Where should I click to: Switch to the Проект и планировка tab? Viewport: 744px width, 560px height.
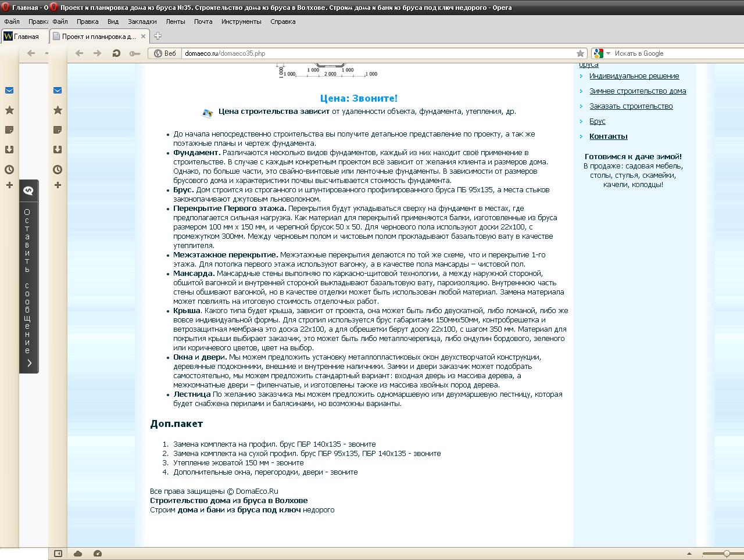[99, 37]
